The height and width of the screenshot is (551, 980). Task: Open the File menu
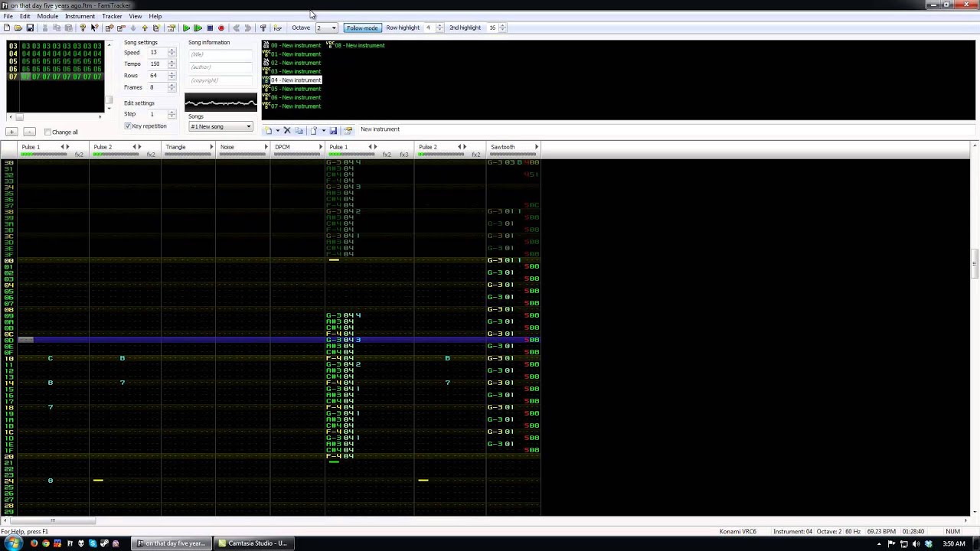click(x=8, y=16)
